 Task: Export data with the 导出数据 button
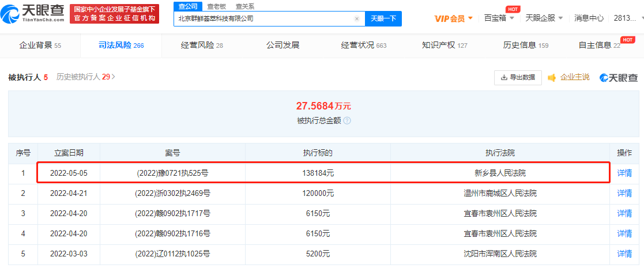[x=518, y=77]
